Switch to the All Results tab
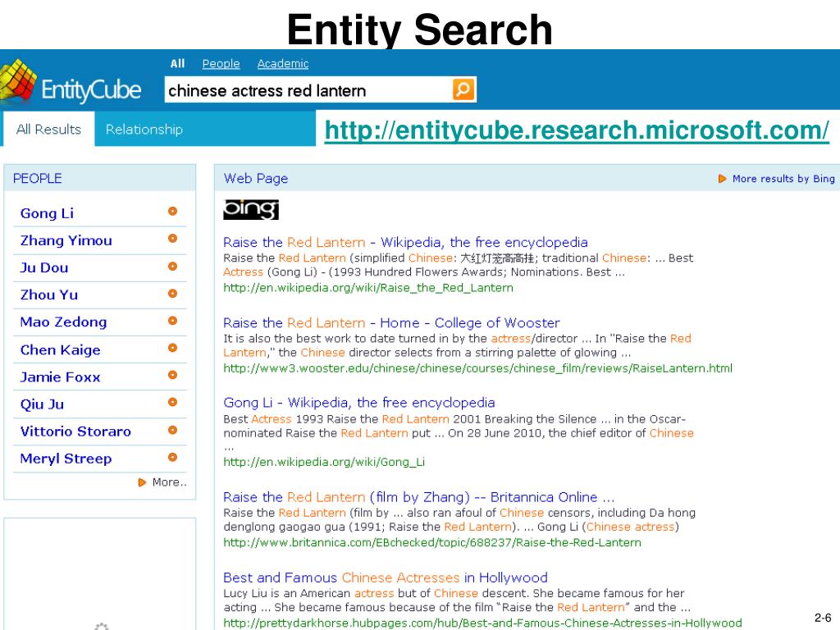This screenshot has width=840, height=630. [48, 129]
